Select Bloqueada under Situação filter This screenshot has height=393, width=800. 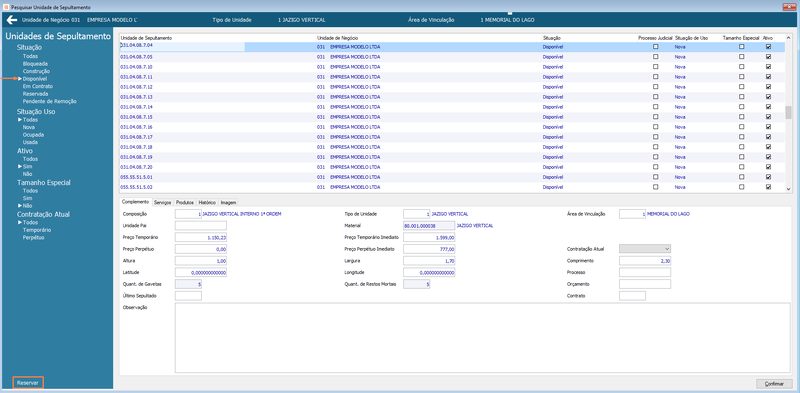[x=35, y=64]
